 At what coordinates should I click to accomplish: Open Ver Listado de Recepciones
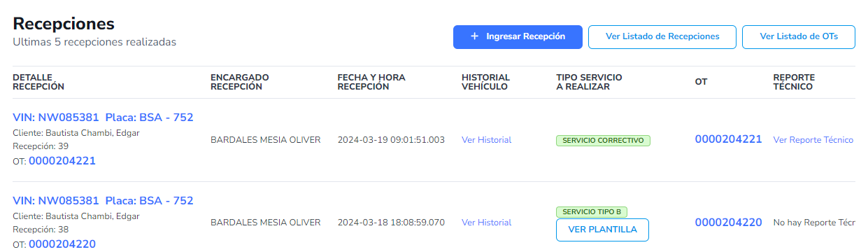point(662,36)
